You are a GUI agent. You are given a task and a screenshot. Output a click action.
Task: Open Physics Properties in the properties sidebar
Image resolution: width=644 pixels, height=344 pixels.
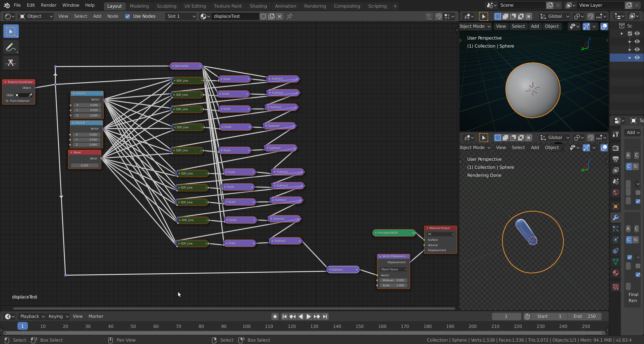click(616, 240)
